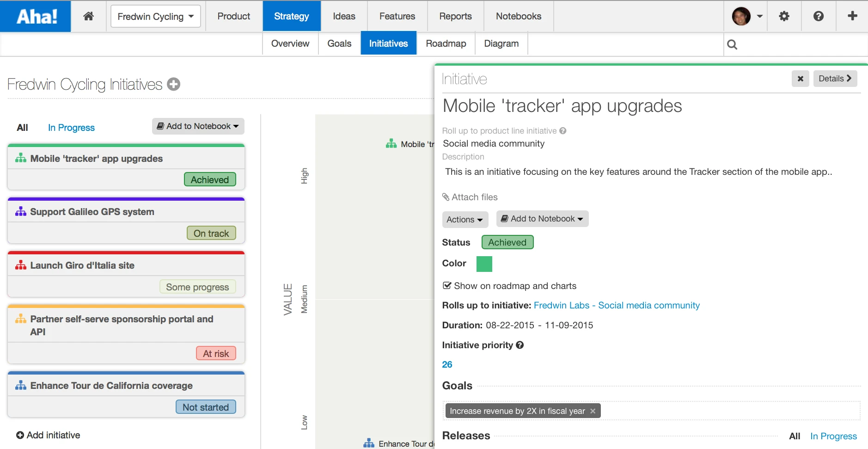This screenshot has height=449, width=868.
Task: Open the settings gear menu
Action: [x=784, y=16]
